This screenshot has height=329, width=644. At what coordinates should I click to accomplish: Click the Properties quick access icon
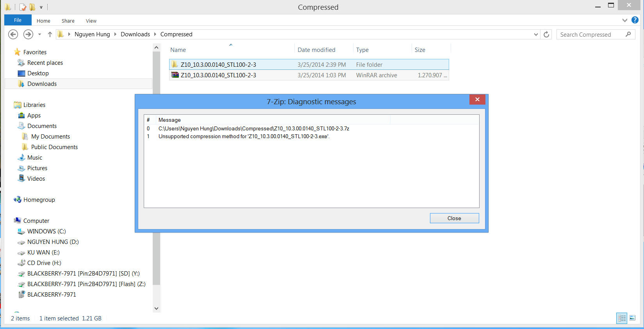23,7
